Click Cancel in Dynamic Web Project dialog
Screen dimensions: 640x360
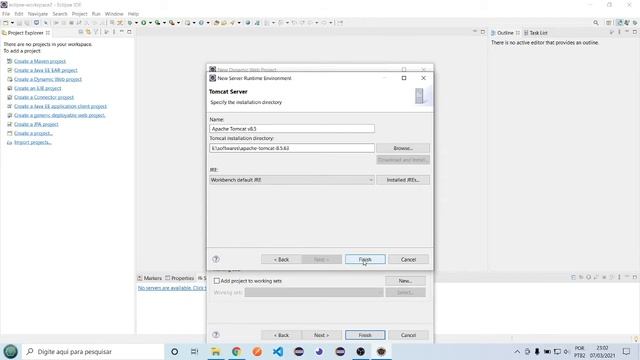[408, 335]
